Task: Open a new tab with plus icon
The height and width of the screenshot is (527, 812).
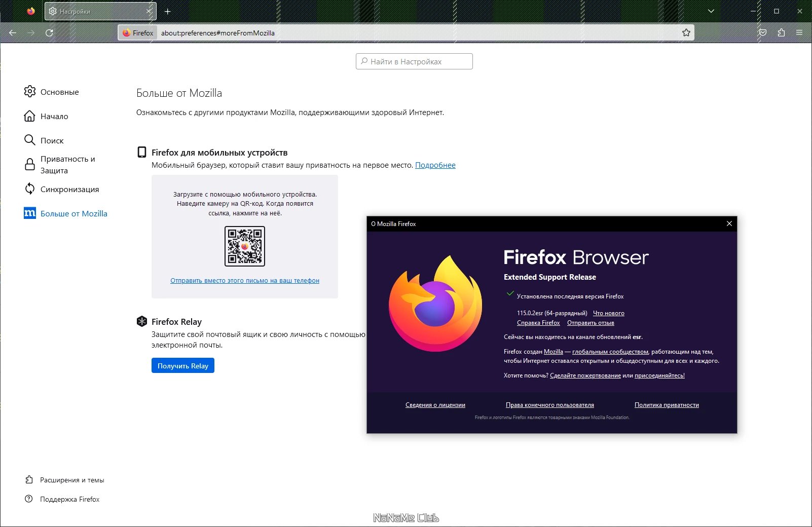Action: 168,11
